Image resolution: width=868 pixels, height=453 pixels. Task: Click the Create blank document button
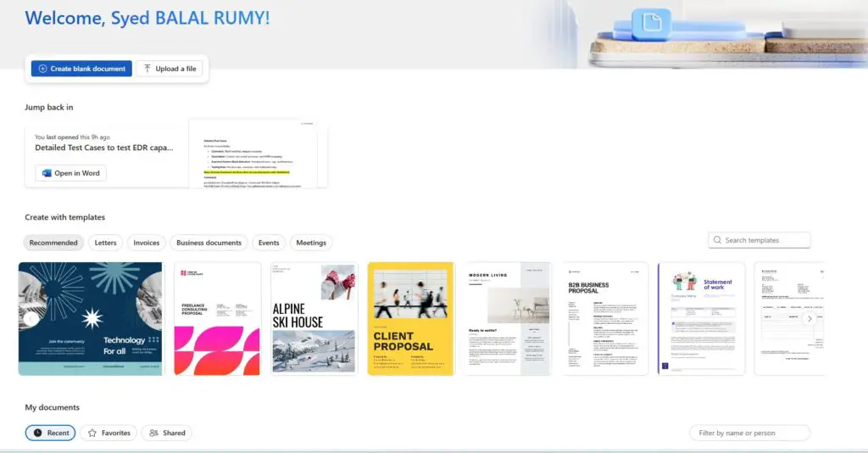coord(81,69)
